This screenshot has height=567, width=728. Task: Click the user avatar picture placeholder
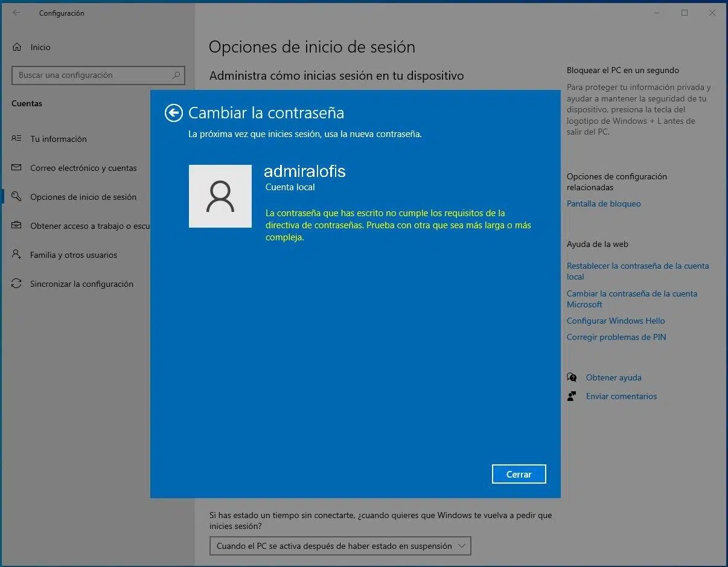pyautogui.click(x=220, y=196)
